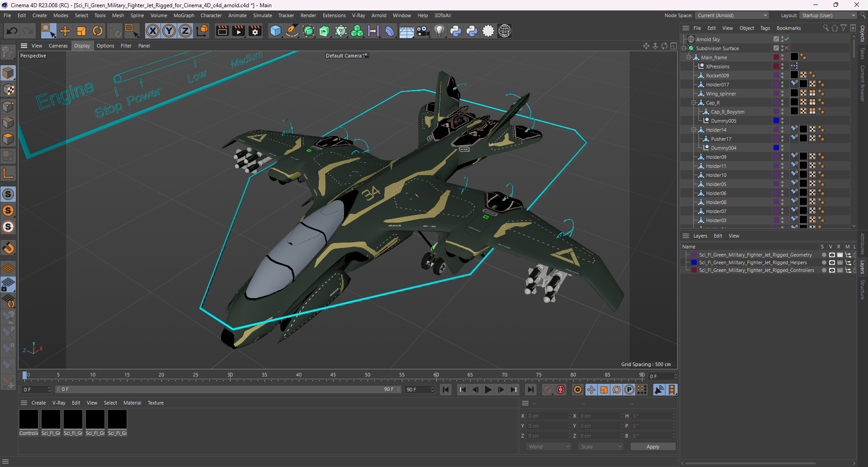Open the Arnold menu

point(379,15)
